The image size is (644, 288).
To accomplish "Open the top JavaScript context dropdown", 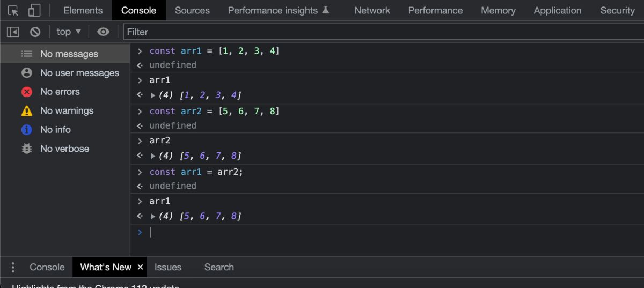I will point(69,32).
